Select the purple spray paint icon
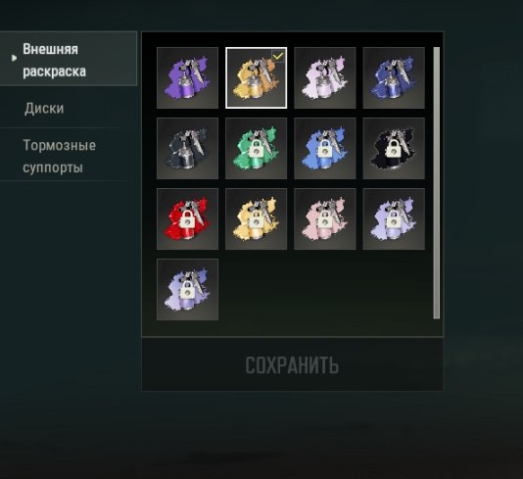 coord(187,78)
